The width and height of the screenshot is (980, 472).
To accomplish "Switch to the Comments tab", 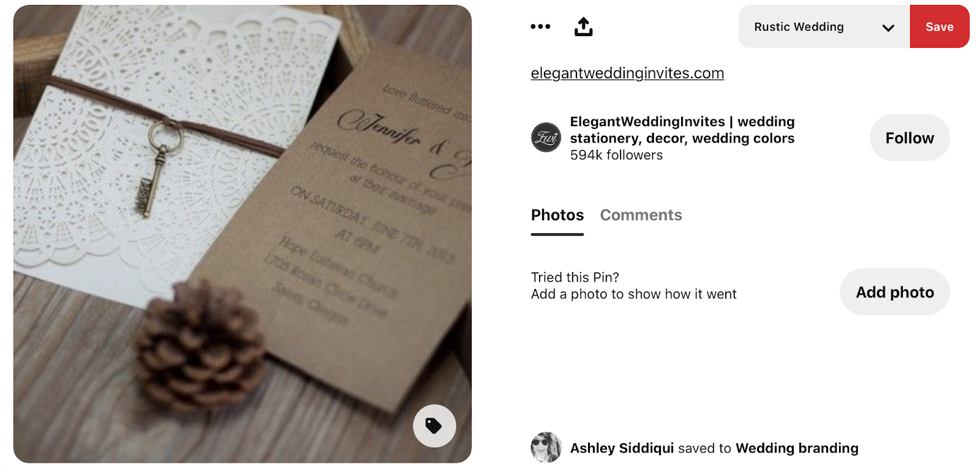I will pyautogui.click(x=641, y=215).
